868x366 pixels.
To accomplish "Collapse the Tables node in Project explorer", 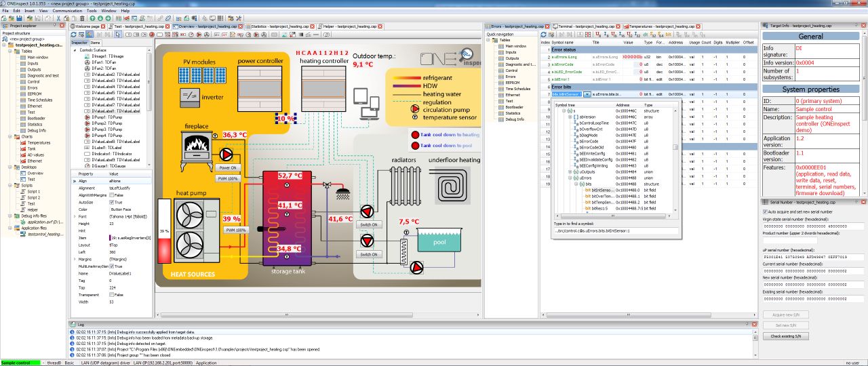I will (x=9, y=51).
